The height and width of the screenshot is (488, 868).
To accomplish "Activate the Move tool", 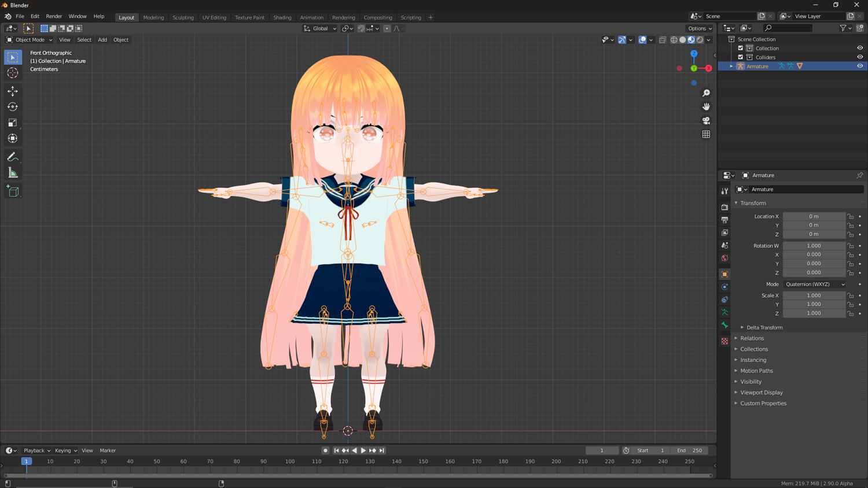I will 13,91.
